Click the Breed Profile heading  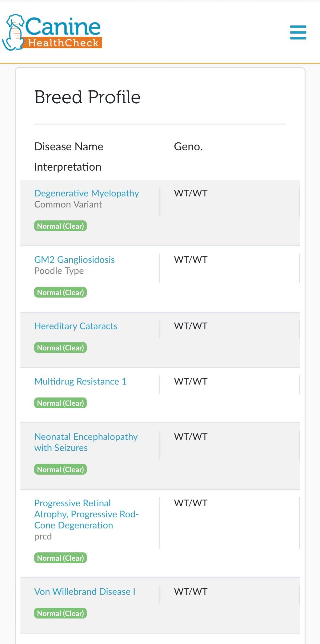[x=87, y=97]
